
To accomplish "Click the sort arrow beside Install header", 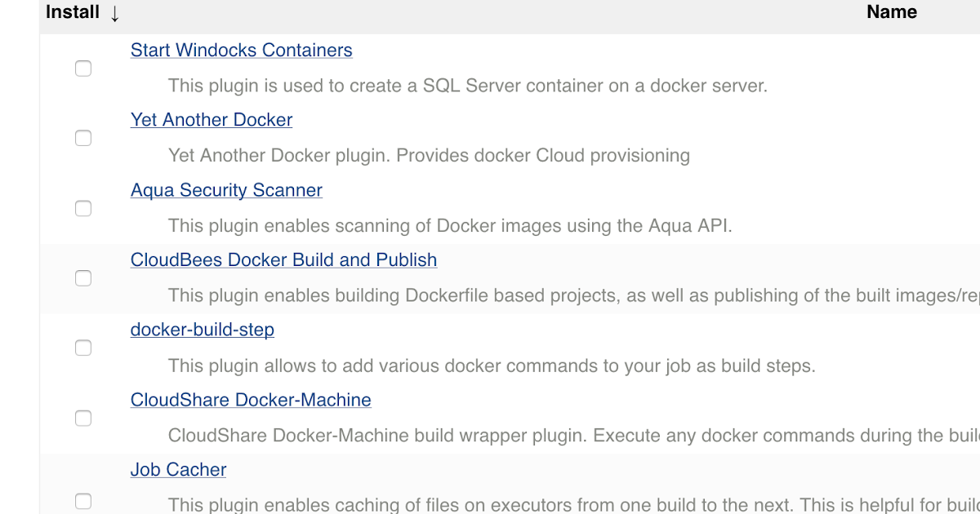I will [x=113, y=13].
